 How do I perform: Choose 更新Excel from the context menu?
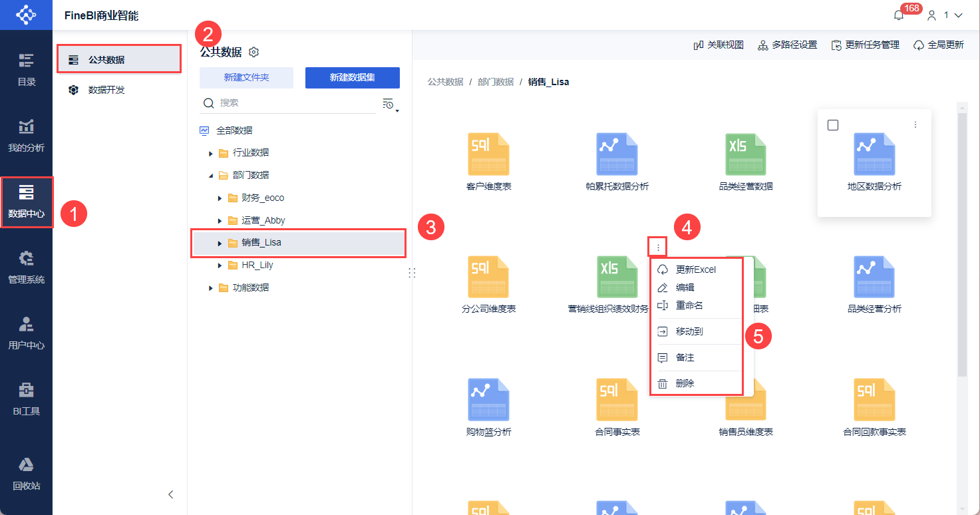696,269
